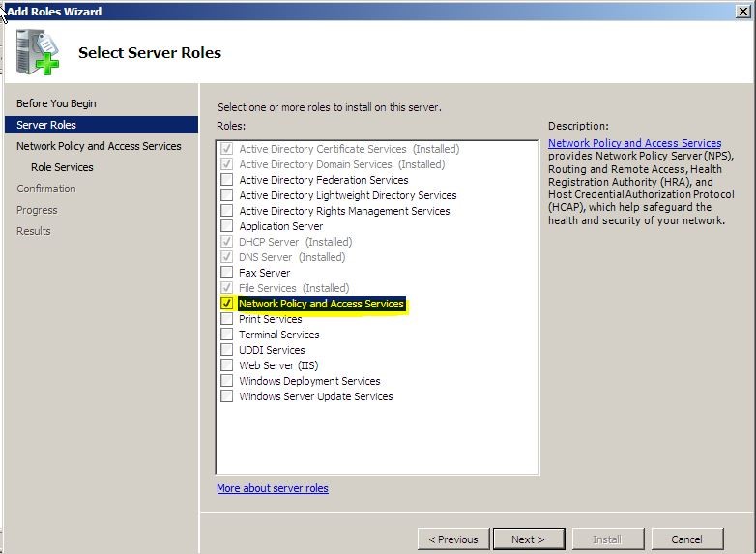This screenshot has width=756, height=554.
Task: Select the Server Roles step
Action: coord(102,125)
